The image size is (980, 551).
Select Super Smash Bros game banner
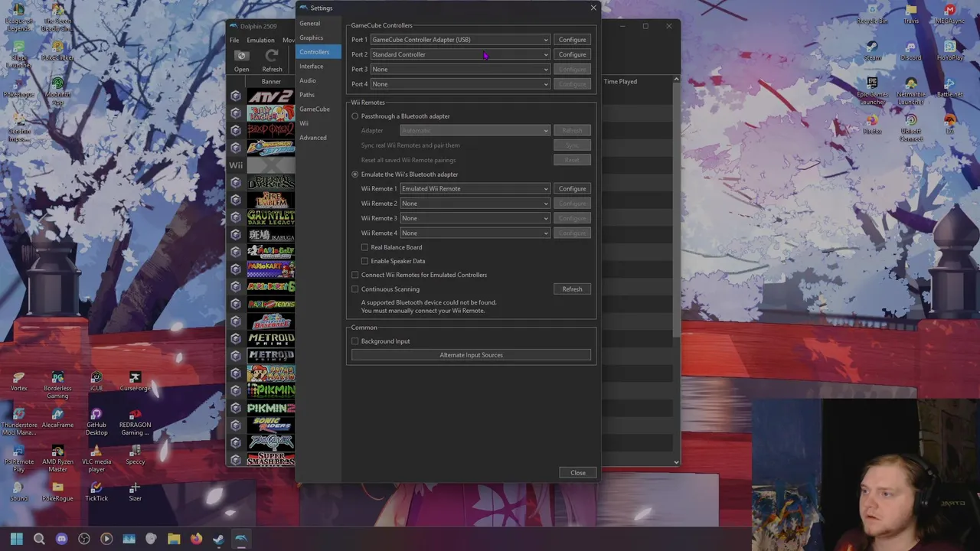coord(270,459)
